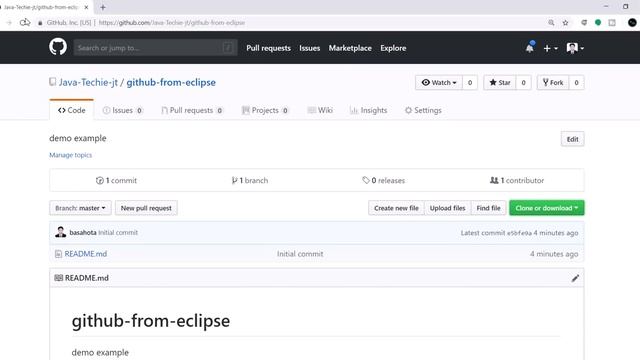Open the Watch dropdown
This screenshot has height=360, width=640.
pos(439,82)
